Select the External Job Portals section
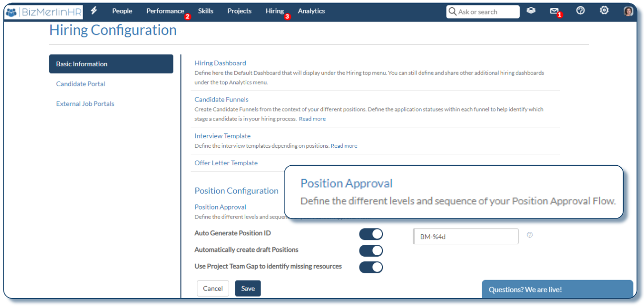The width and height of the screenshot is (644, 307). pyautogui.click(x=85, y=103)
